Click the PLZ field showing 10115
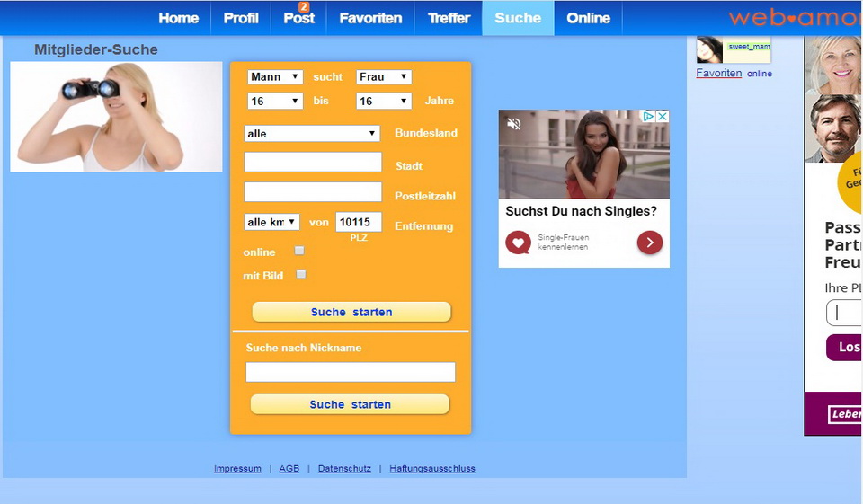 (359, 222)
